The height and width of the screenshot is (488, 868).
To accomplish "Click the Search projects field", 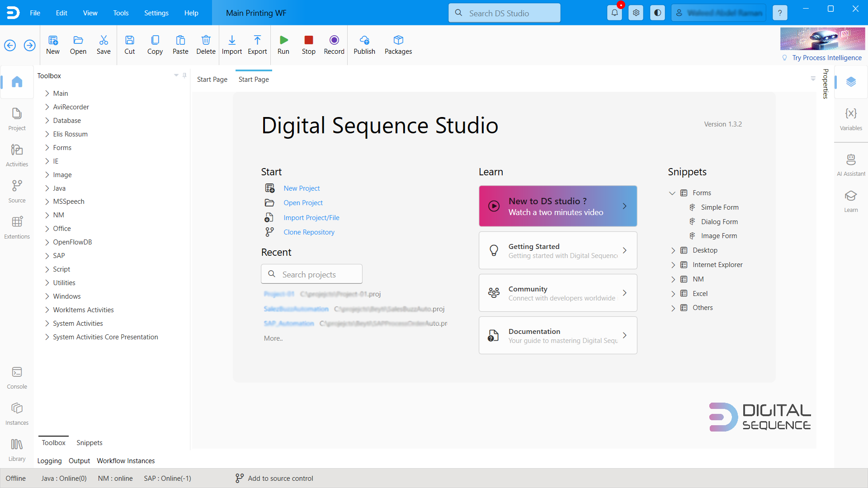I will pyautogui.click(x=311, y=274).
